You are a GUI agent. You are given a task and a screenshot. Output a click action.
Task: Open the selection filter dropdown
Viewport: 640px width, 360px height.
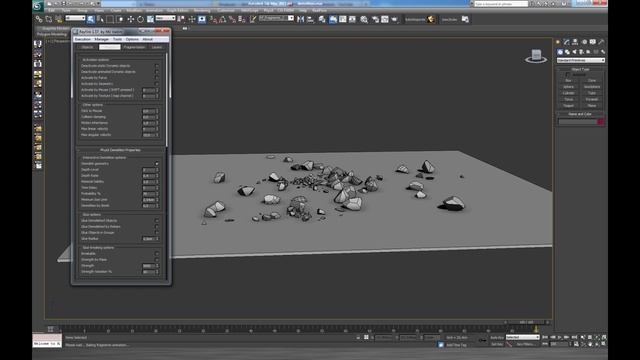click(75, 18)
